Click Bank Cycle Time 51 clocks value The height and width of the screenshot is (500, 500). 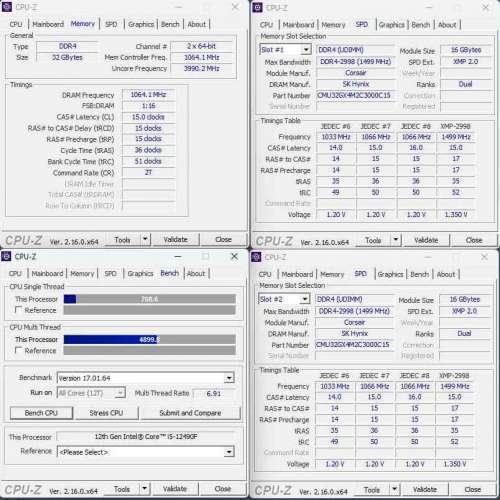(148, 161)
